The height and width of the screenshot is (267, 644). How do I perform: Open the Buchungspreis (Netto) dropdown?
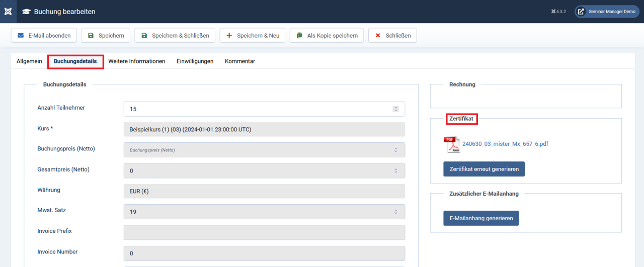264,150
